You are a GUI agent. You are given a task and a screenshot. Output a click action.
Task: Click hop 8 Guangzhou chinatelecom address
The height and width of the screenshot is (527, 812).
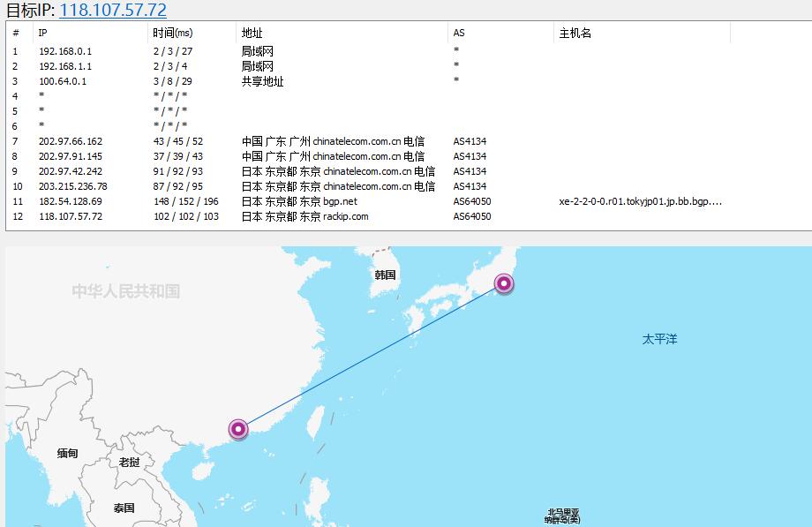point(333,156)
